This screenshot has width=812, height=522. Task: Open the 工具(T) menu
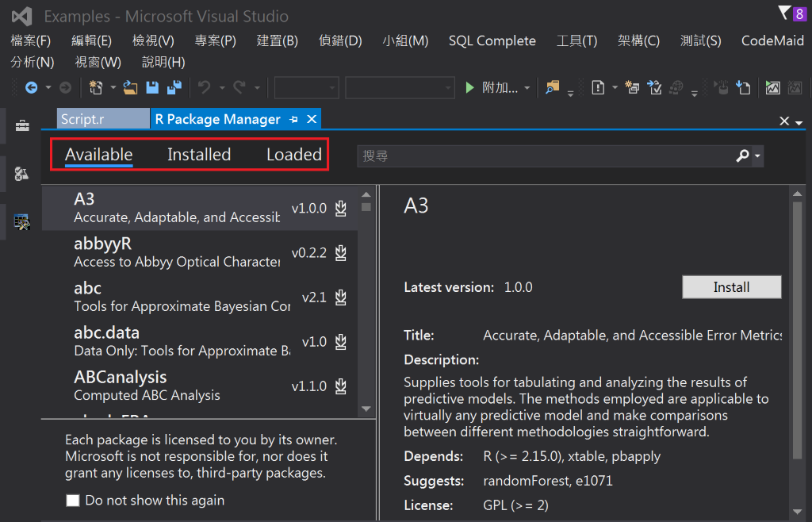tap(576, 41)
